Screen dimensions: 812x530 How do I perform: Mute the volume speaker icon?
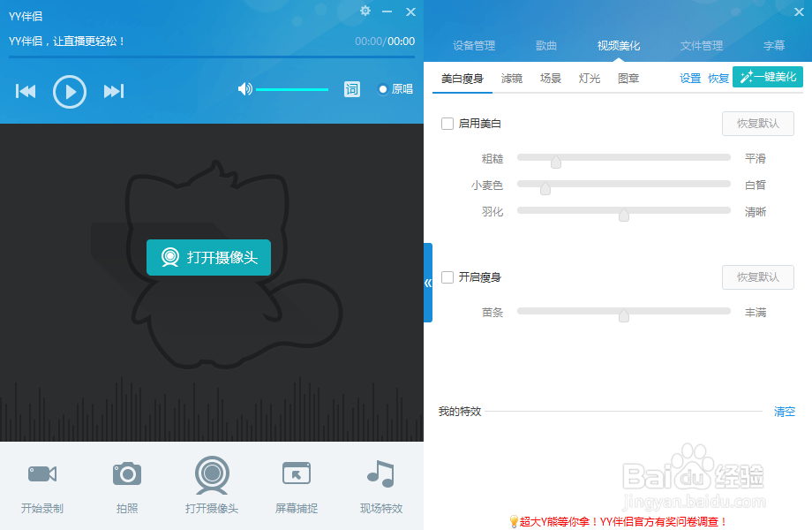pyautogui.click(x=245, y=89)
